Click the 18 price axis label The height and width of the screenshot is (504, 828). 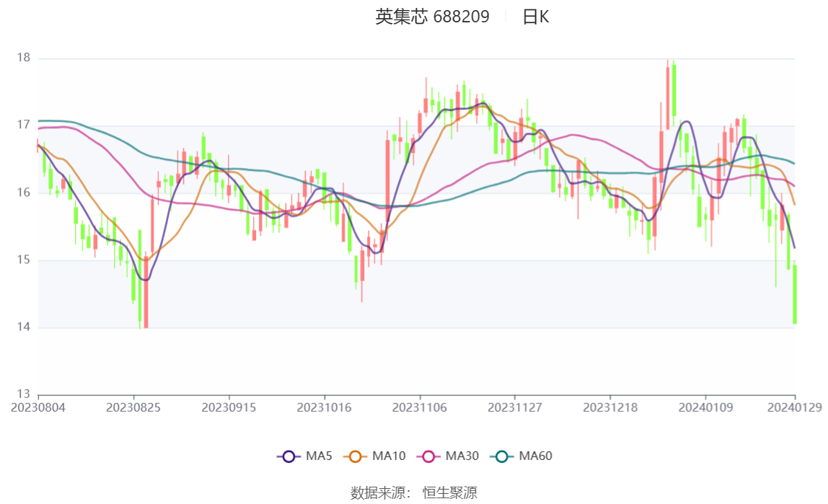click(x=24, y=58)
